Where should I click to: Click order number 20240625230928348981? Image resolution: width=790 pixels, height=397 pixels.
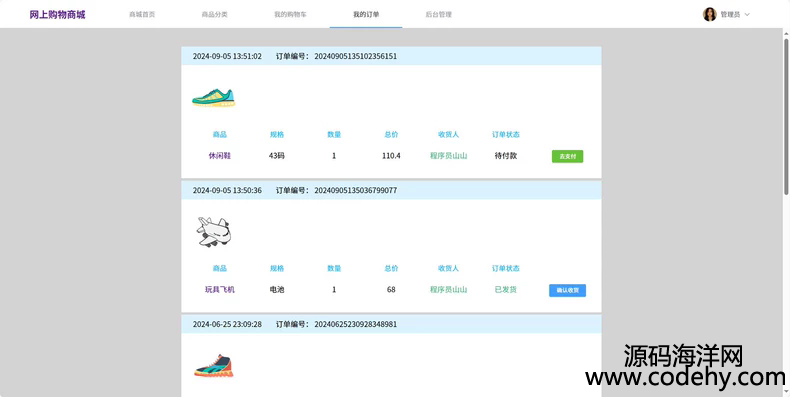point(356,324)
